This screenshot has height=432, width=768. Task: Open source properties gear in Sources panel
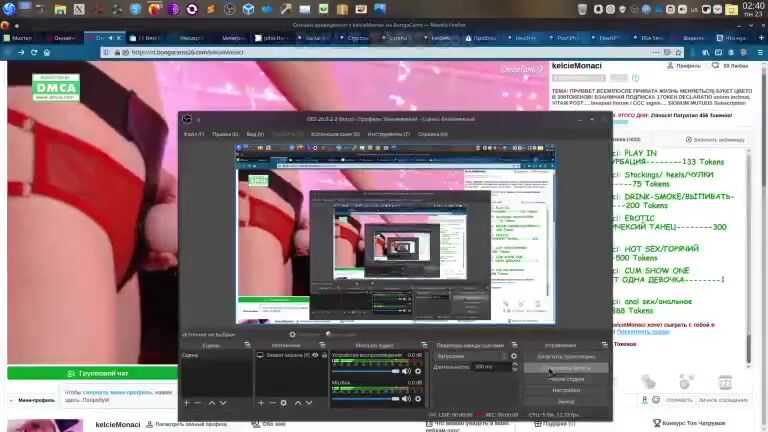[x=284, y=403]
